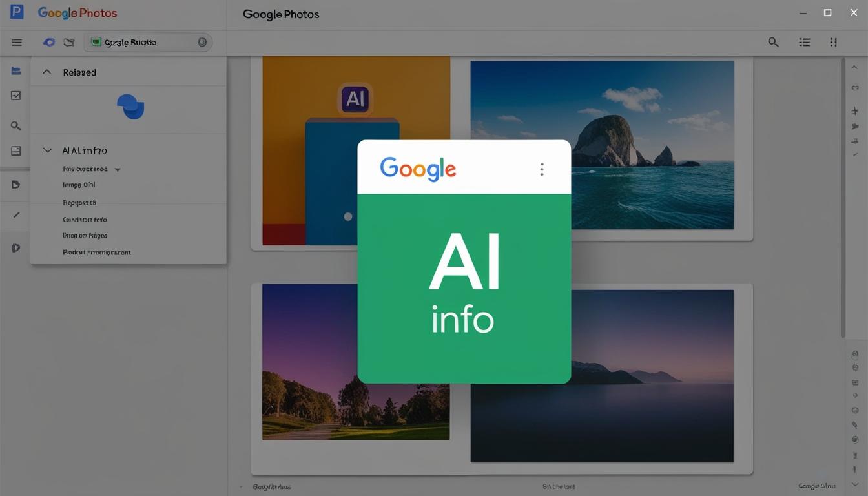
Task: Click the round icon ending the pill-shaped field
Action: click(x=202, y=42)
